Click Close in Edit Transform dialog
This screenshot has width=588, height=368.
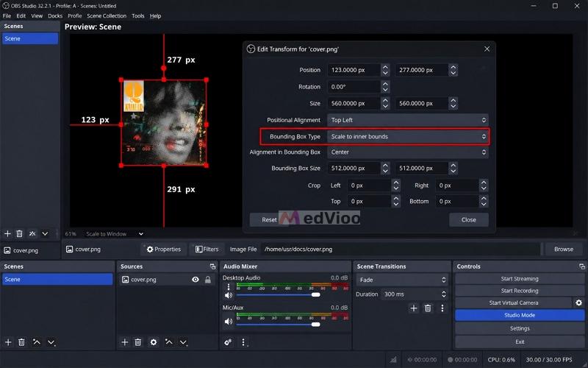click(469, 219)
